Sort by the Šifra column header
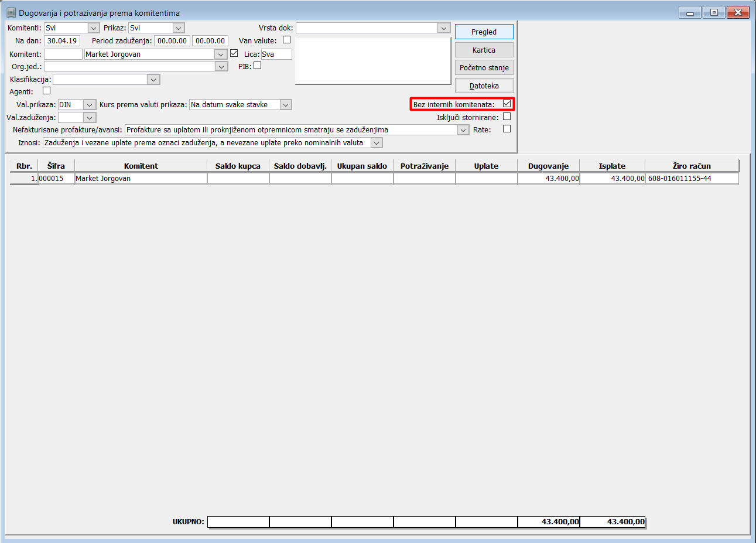 click(x=56, y=166)
